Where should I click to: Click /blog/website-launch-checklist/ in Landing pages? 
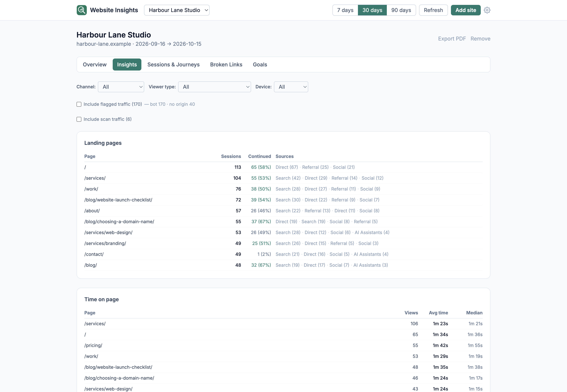tap(118, 200)
